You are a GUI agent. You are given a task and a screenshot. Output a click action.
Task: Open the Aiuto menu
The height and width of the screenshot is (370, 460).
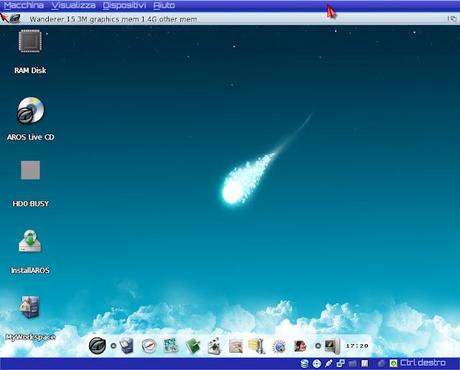[164, 5]
